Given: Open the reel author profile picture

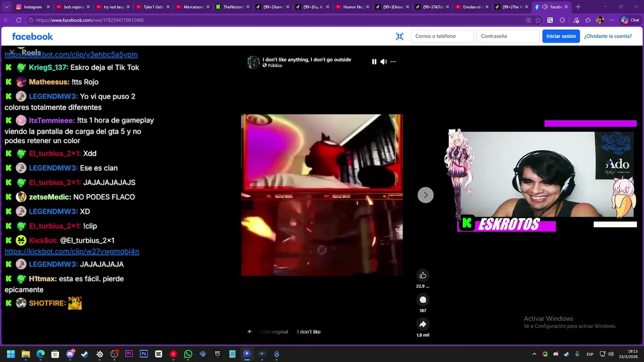Looking at the screenshot, I should coord(253,62).
